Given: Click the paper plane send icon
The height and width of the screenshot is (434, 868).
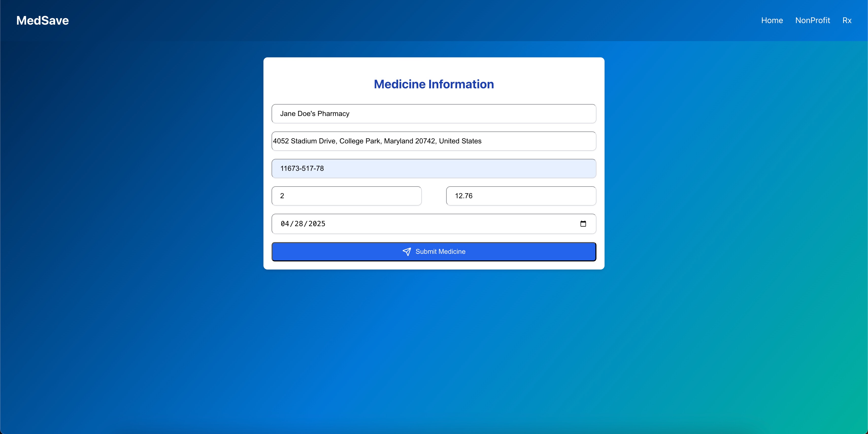Looking at the screenshot, I should tap(407, 252).
